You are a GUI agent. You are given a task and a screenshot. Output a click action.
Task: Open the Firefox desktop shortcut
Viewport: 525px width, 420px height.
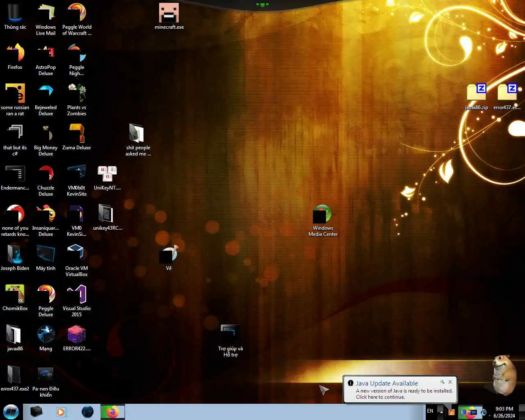click(x=15, y=57)
